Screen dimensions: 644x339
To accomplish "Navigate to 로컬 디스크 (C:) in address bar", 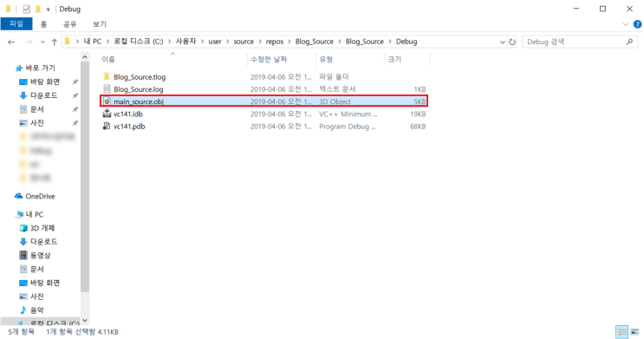I will coord(139,42).
